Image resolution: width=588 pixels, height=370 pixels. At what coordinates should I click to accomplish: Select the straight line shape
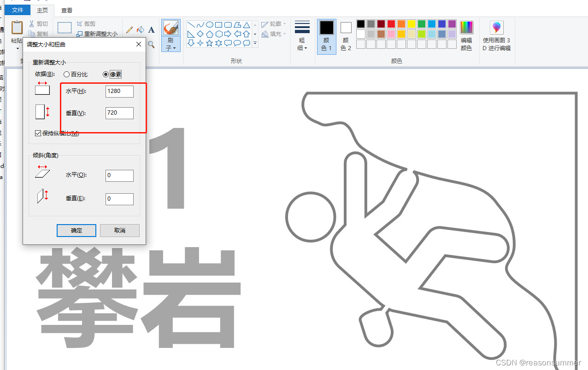pyautogui.click(x=191, y=25)
